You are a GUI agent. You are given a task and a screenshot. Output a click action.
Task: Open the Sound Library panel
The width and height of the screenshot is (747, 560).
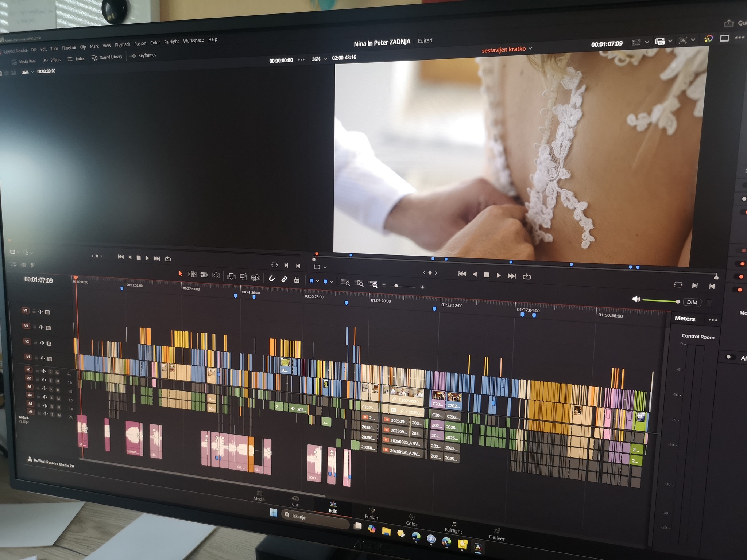pyautogui.click(x=107, y=57)
